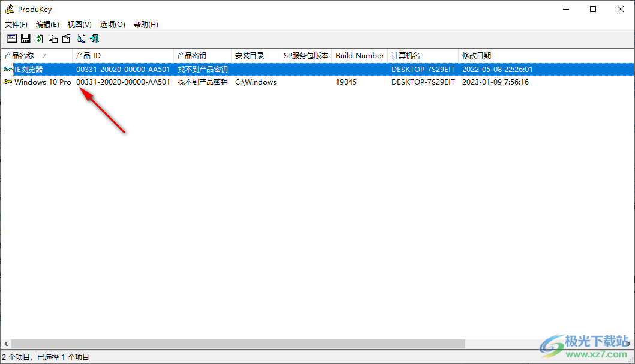Select the IE浏览器 row
The image size is (635, 364).
317,69
